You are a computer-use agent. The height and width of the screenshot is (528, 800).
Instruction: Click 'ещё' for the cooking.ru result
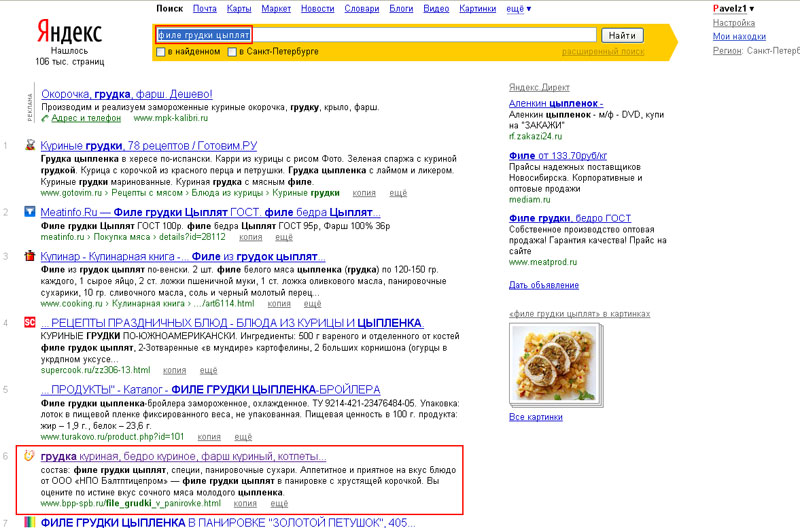click(x=313, y=304)
